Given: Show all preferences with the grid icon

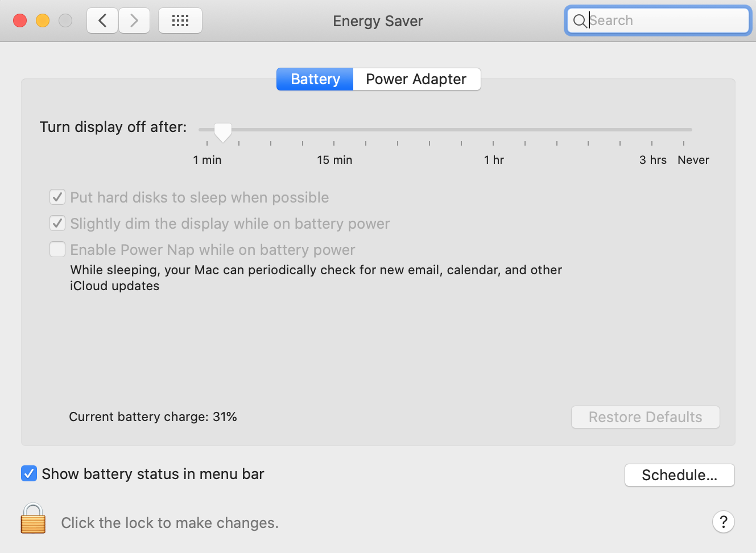Looking at the screenshot, I should pyautogui.click(x=180, y=21).
